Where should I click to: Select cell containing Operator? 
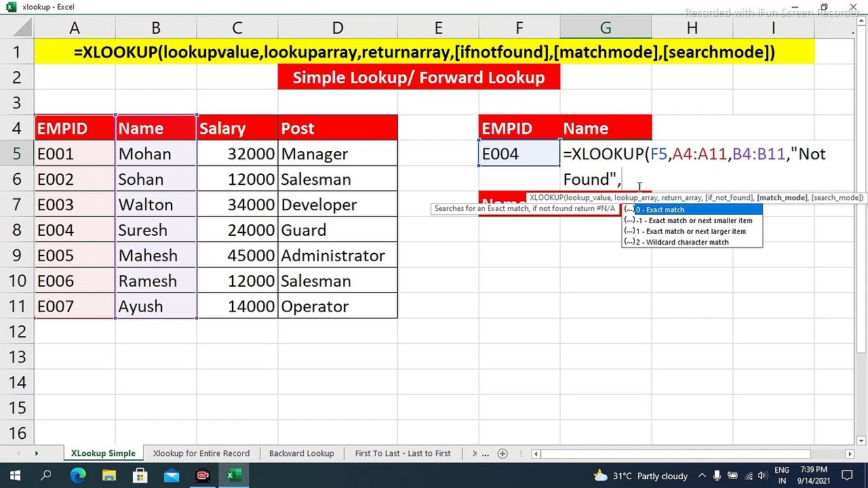[338, 306]
